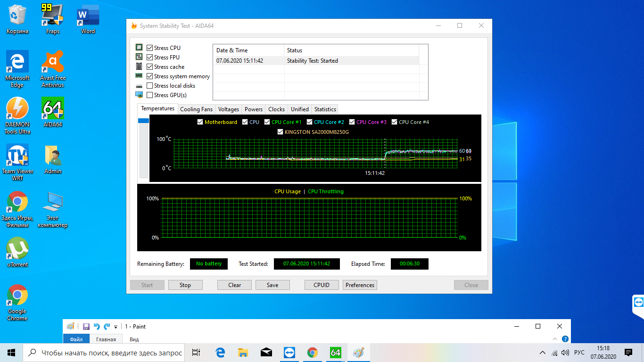The height and width of the screenshot is (362, 644).
Task: Click the Redo arrow in Paint title bar
Action: [107, 326]
